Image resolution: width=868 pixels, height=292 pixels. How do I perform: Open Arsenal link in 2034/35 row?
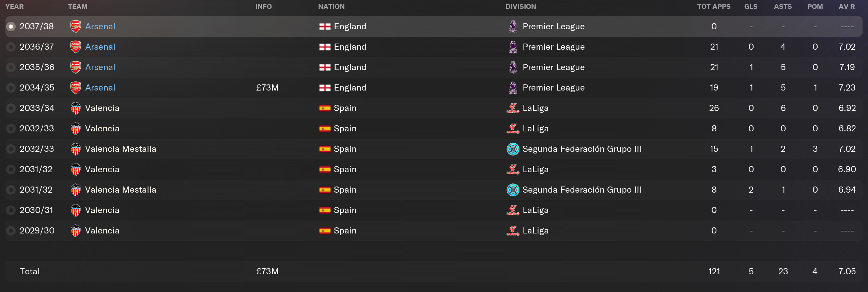tap(100, 88)
